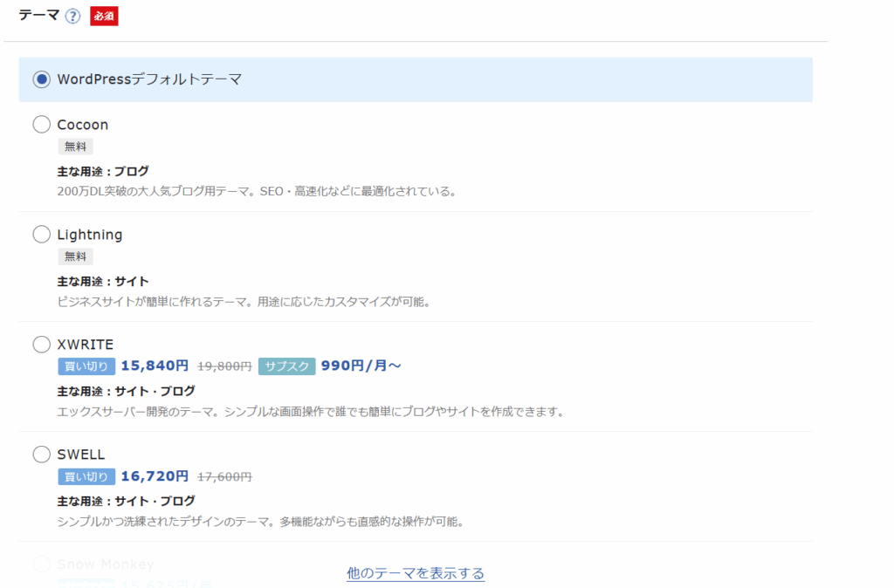Click the 無料 badge under Cocoon
894x588 pixels.
75,147
